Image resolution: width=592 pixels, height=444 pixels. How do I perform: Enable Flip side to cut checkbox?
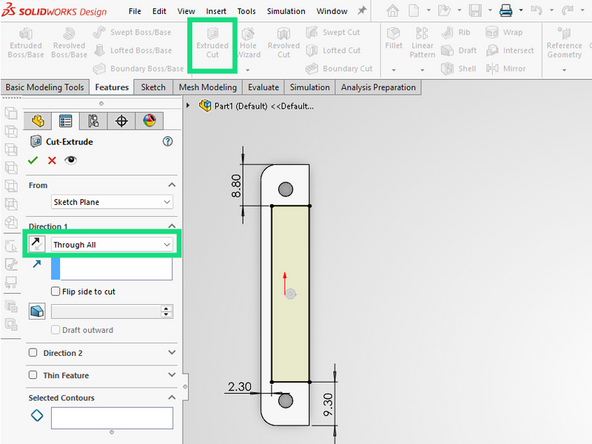[x=56, y=291]
